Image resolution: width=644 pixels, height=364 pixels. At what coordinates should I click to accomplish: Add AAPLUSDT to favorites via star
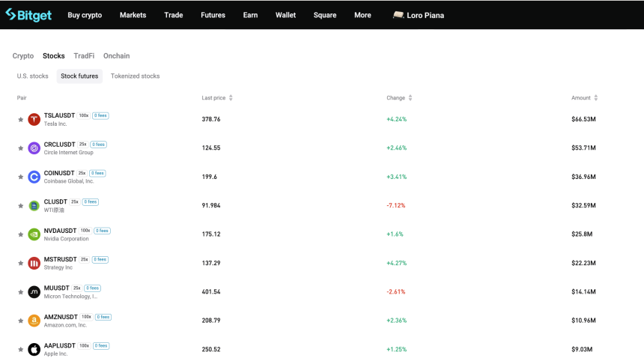[20, 350]
